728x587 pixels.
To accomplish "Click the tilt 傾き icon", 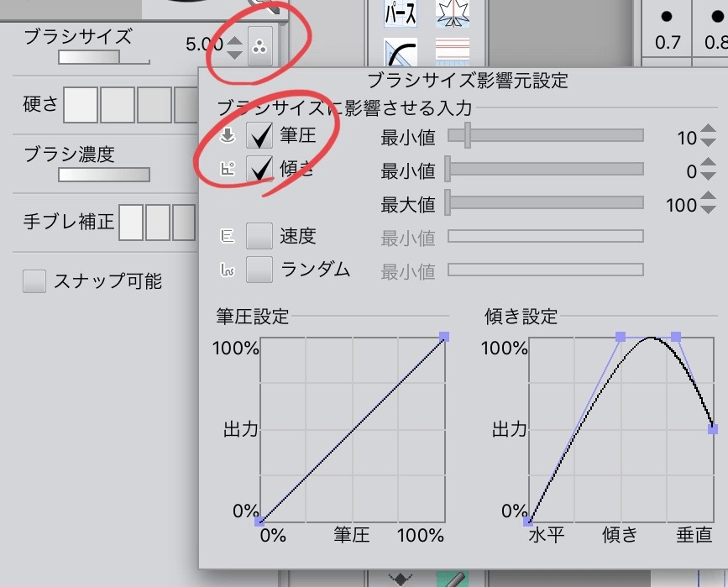I will point(227,168).
